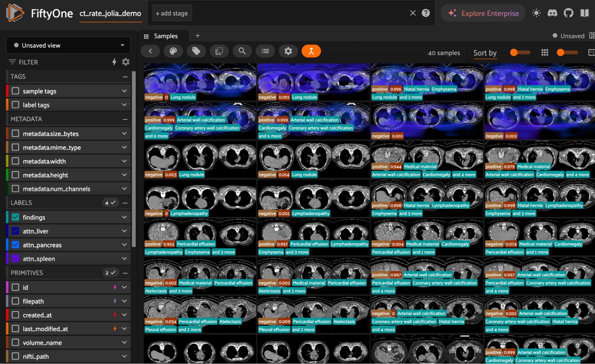Enable the label tags checkbox
Screen dimensions: 595x364
15,105
